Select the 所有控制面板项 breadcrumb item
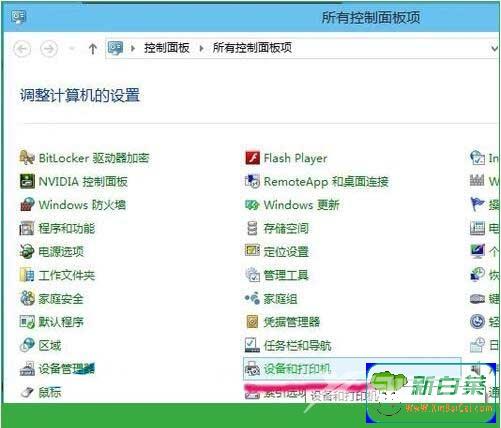The width and height of the screenshot is (501, 428). coord(252,48)
